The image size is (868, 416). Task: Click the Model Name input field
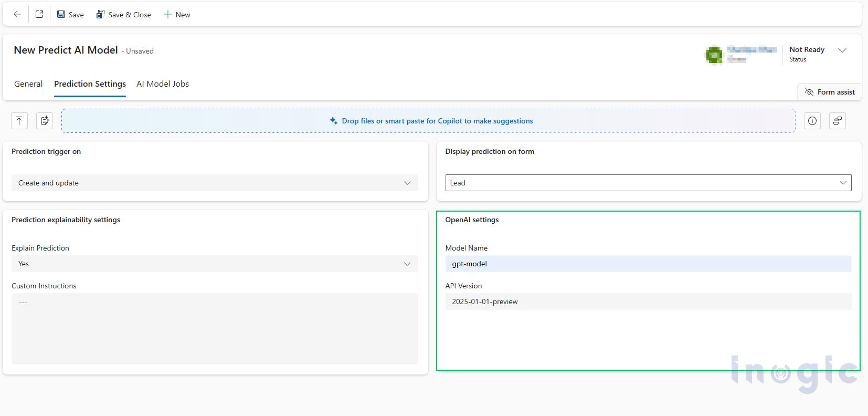(648, 264)
